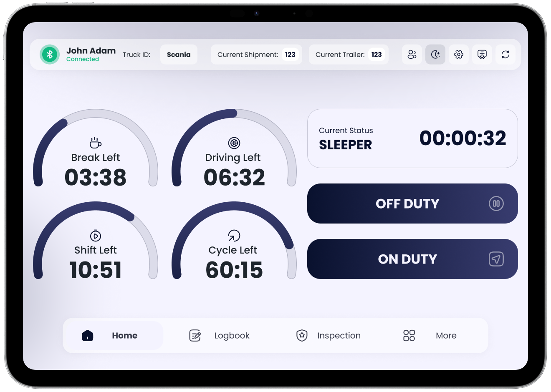Open the certificate message icon
551x392 pixels.
coord(482,54)
